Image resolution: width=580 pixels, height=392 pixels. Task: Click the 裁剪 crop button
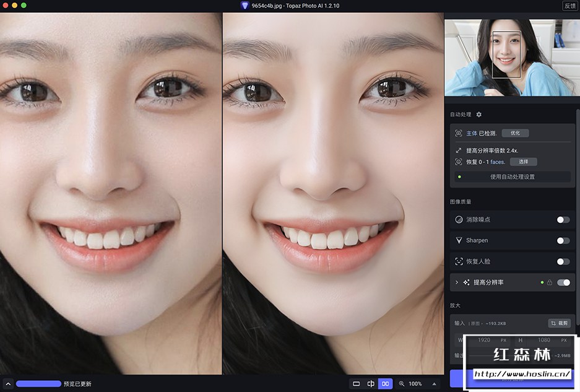point(560,323)
